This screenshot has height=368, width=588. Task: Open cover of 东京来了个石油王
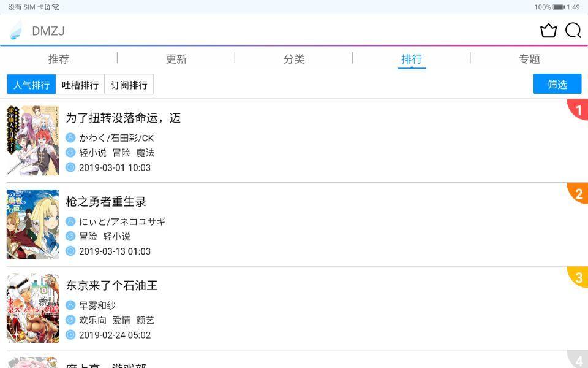coord(32,308)
